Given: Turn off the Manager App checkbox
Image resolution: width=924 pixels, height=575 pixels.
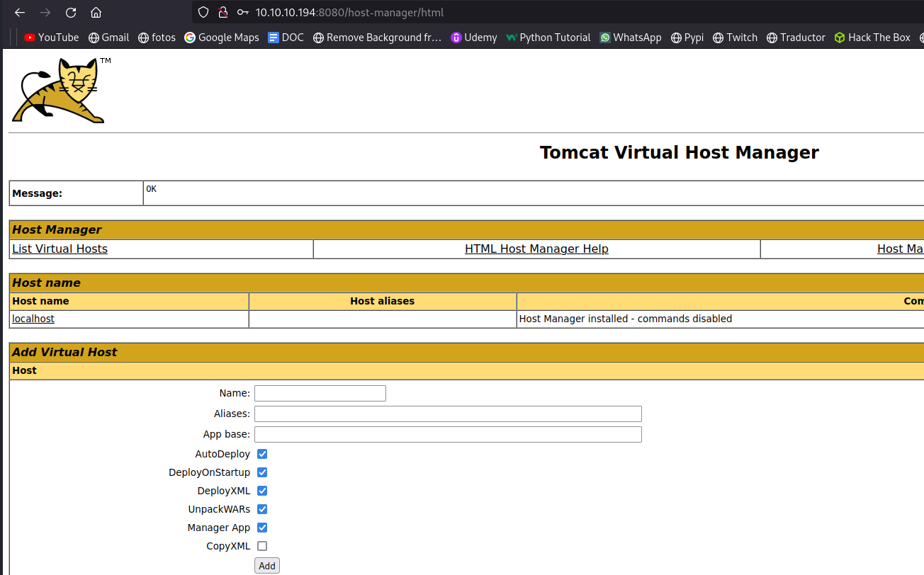Looking at the screenshot, I should [262, 528].
